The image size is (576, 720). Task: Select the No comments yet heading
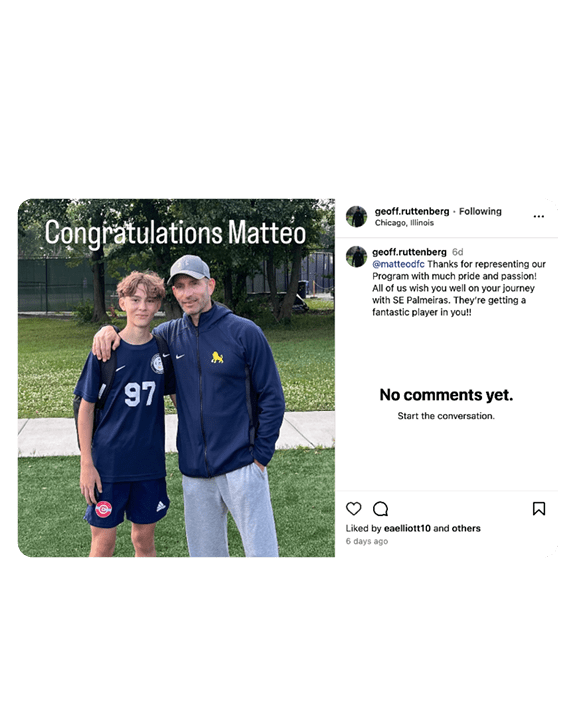(x=446, y=395)
